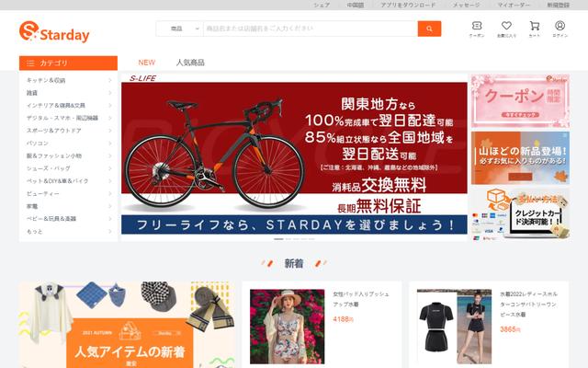Open マイオーダー link in top bar
The image size is (588, 368).
514,5
